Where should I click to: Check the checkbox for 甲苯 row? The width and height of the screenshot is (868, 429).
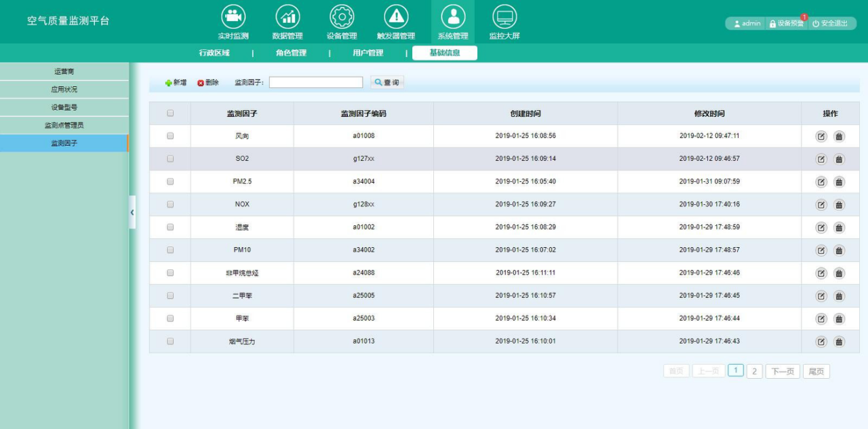tap(170, 318)
